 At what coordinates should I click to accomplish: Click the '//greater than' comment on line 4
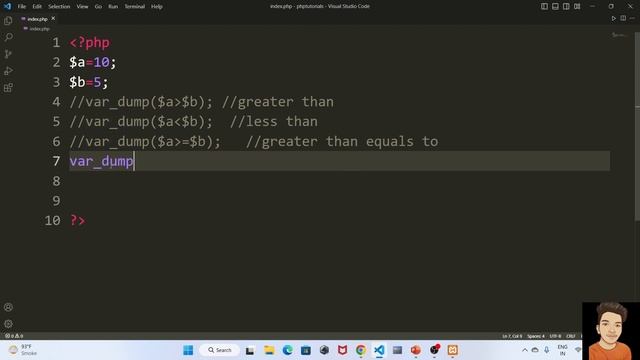[278, 102]
